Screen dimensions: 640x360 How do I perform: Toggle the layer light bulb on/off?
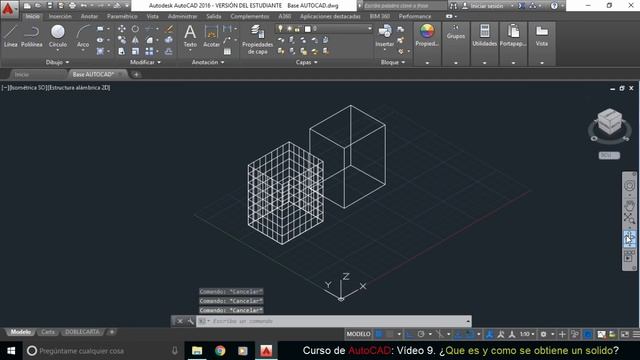[x=280, y=29]
